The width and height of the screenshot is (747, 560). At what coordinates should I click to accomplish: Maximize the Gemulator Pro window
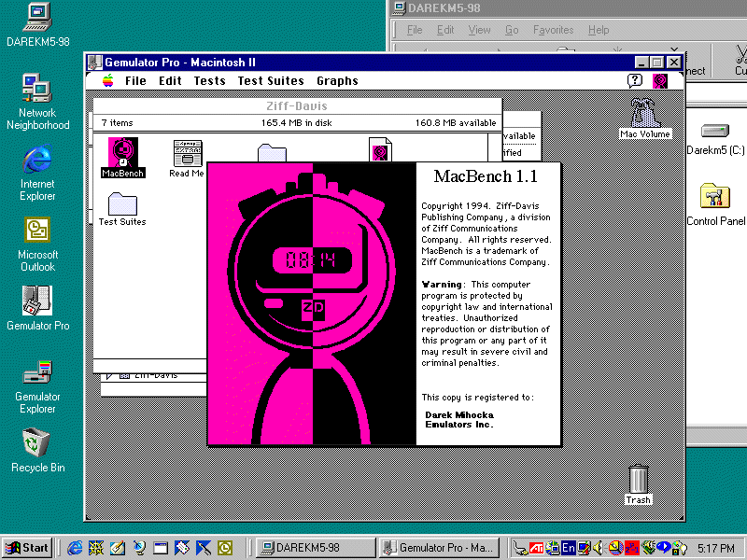(657, 63)
